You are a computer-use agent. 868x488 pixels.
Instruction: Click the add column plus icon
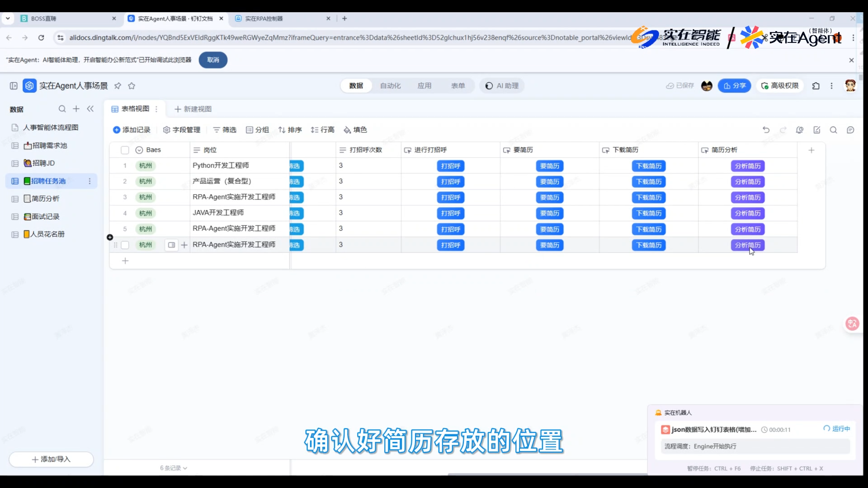click(811, 150)
